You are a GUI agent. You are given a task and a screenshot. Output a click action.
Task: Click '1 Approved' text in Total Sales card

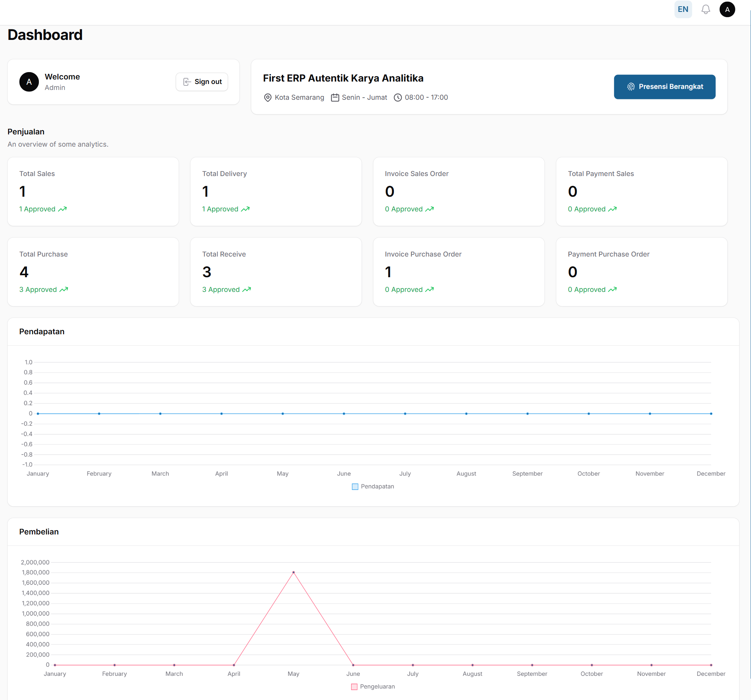coord(37,209)
